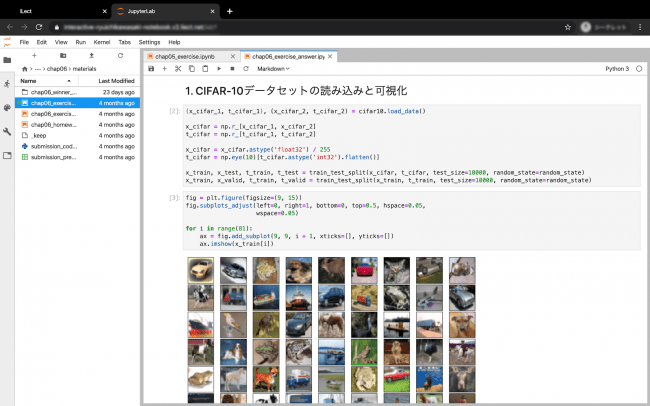Switch to chap06_exercise_answer notebook tab
This screenshot has width=650, height=406.
click(x=289, y=56)
